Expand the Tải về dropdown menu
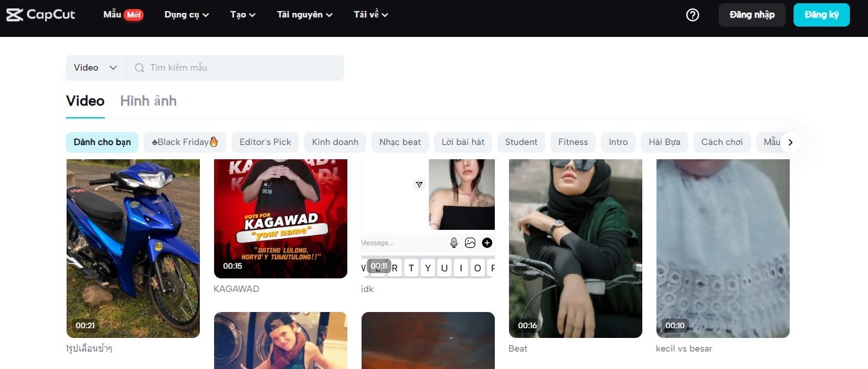The height and width of the screenshot is (369, 868). tap(371, 14)
